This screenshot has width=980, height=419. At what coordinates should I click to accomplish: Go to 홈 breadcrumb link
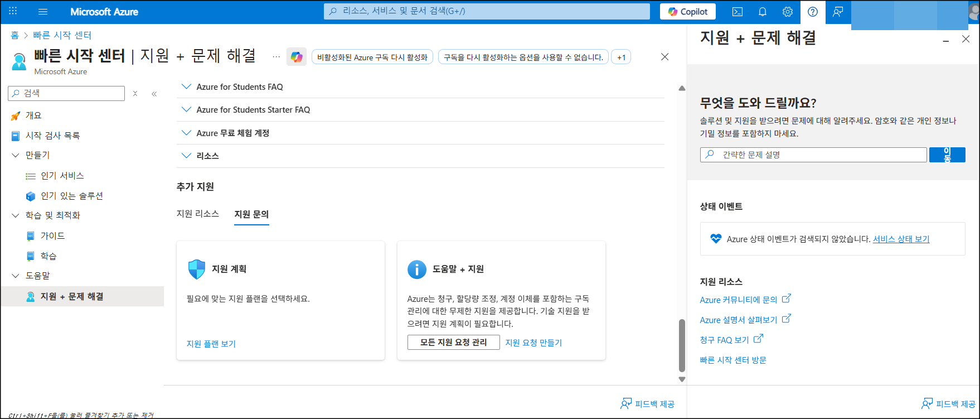pyautogui.click(x=14, y=35)
